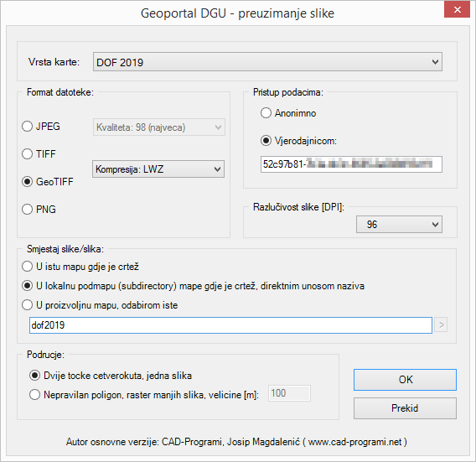Cancel with the Prekid button

pos(405,408)
